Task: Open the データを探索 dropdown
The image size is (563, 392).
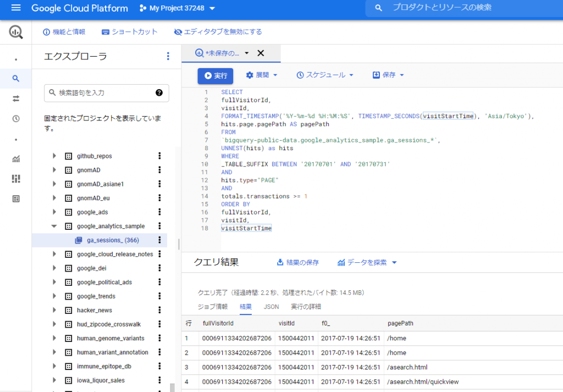Action: coord(367,262)
